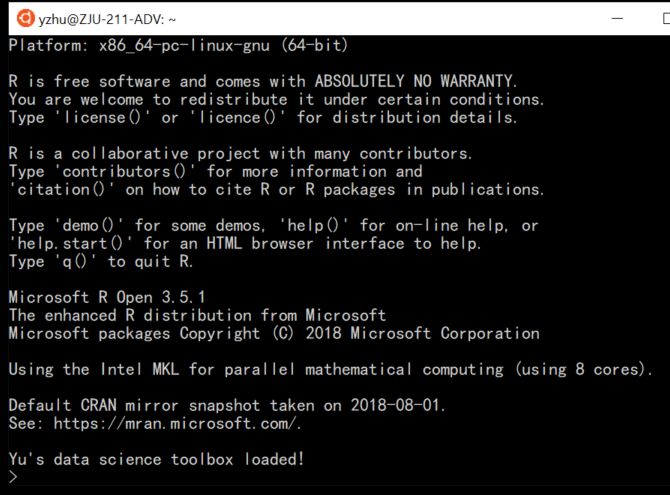Click the 'help.start()' text
This screenshot has height=495, width=670.
72,244
